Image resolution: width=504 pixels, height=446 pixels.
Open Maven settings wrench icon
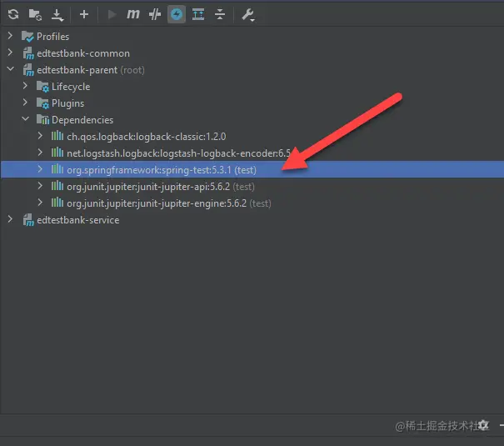(x=248, y=15)
